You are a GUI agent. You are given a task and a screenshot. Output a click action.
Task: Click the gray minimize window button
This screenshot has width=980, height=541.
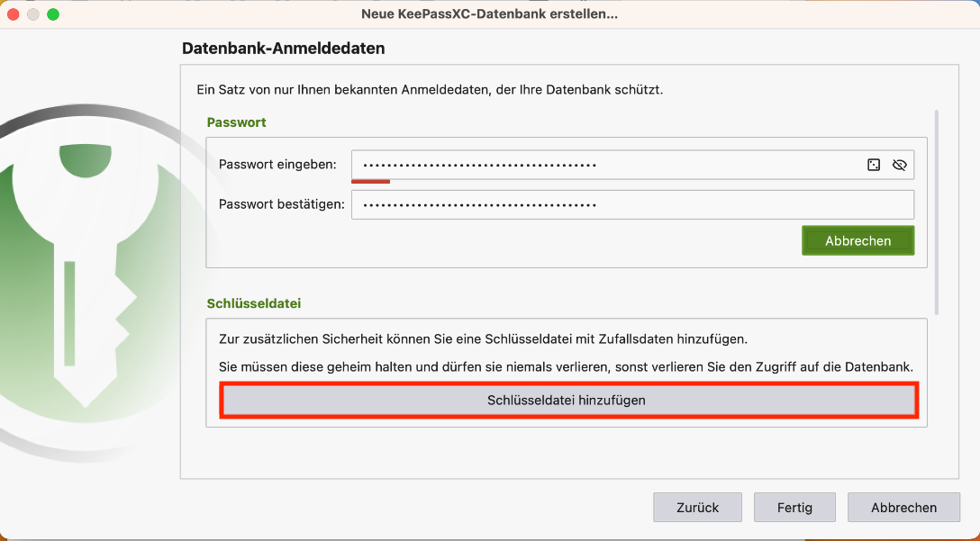[33, 14]
